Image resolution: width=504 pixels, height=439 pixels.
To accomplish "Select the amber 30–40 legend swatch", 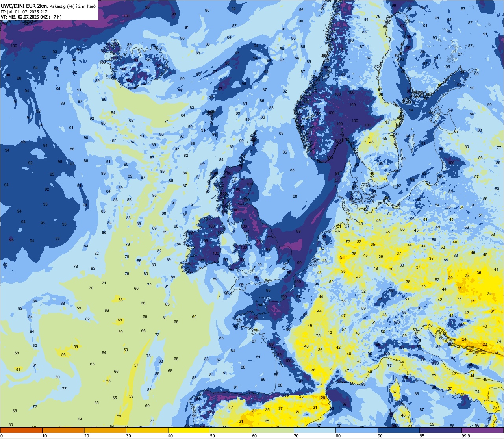I will 147,430.
